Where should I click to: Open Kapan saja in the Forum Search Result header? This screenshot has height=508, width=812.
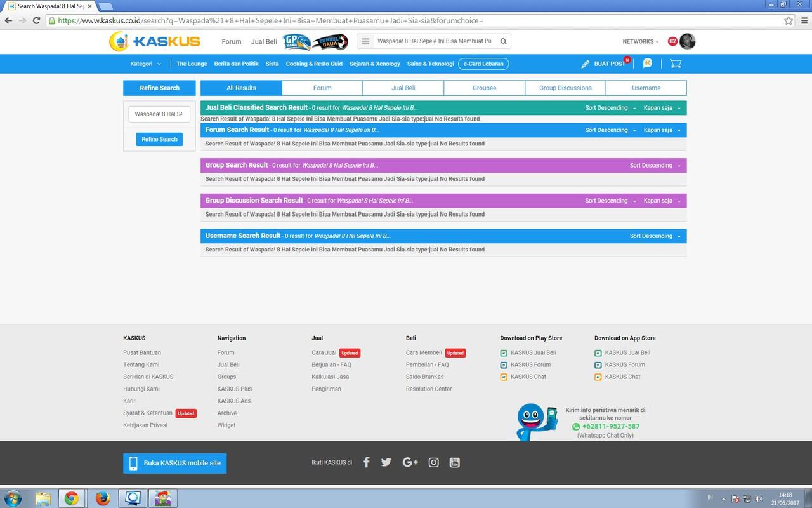coord(662,130)
